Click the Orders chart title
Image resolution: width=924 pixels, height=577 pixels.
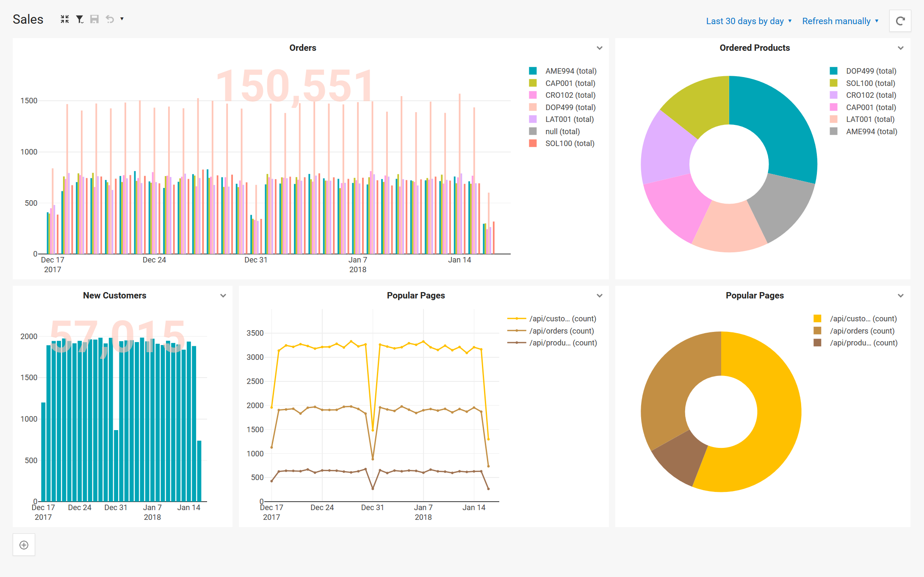[x=303, y=48]
